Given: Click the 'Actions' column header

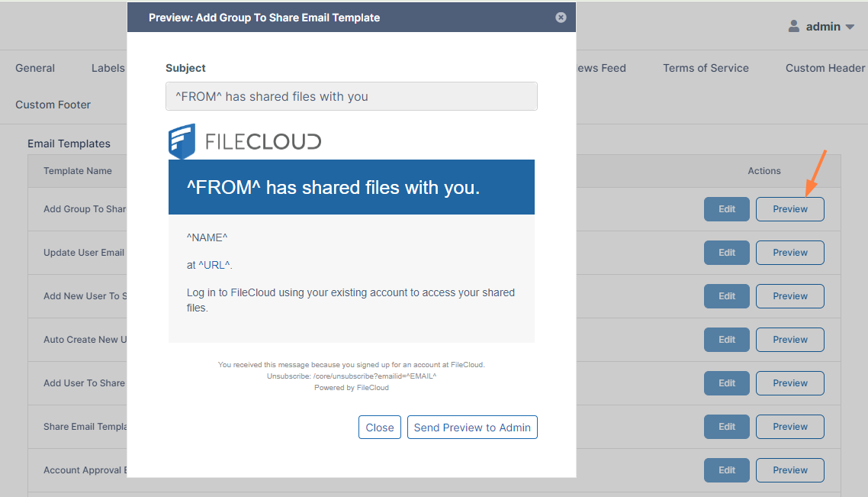Looking at the screenshot, I should pos(764,171).
